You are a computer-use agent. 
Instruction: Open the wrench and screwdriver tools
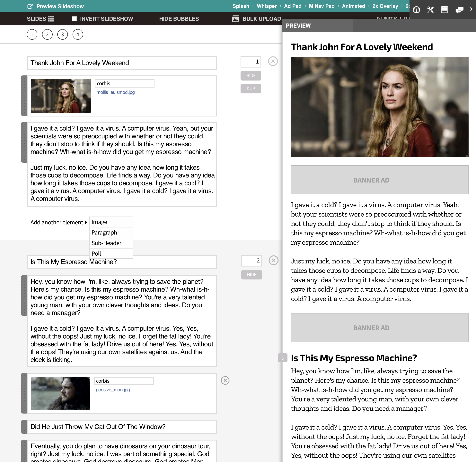point(430,10)
